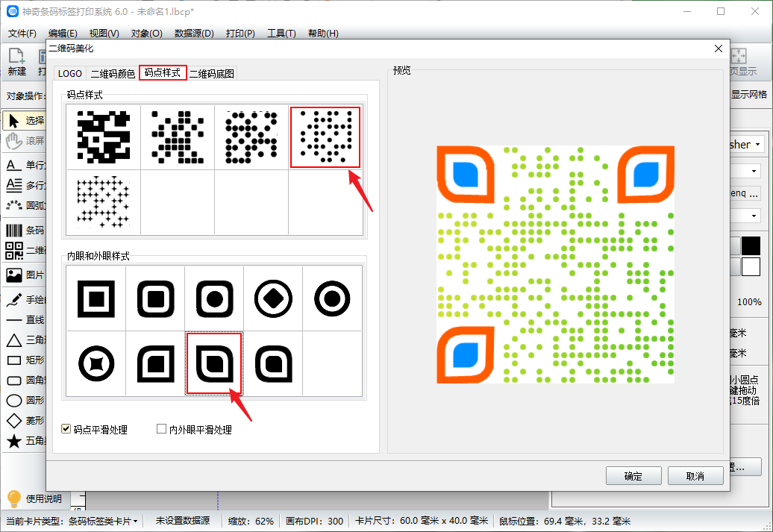Click the 新建 new file icon
This screenshot has width=773, height=532.
(x=16, y=62)
